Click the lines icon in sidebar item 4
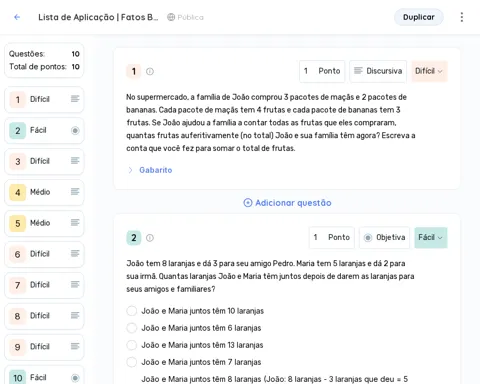Screen dimensions: 480x384 [x=75, y=192]
